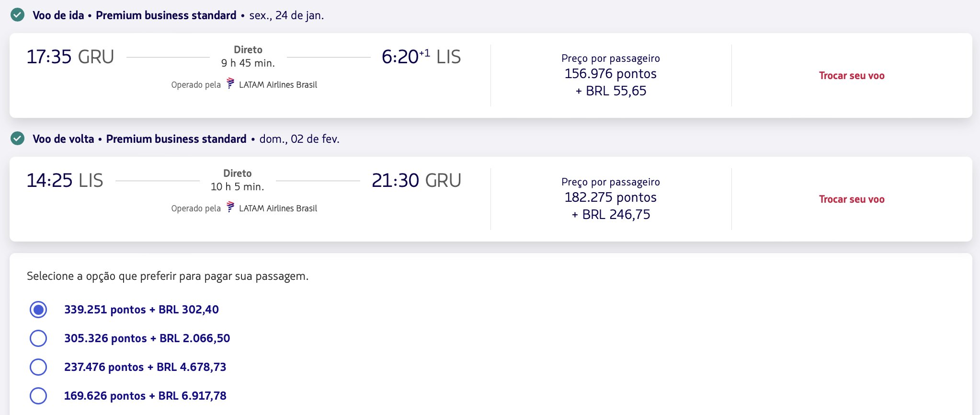Click the 21:30 GRU arrival time

pyautogui.click(x=416, y=180)
